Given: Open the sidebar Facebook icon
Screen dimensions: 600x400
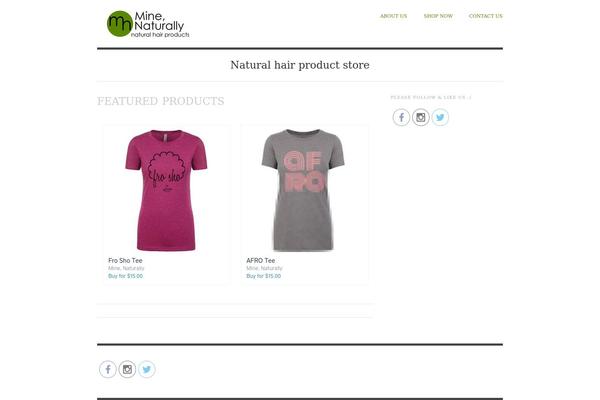Looking at the screenshot, I should click(x=401, y=117).
